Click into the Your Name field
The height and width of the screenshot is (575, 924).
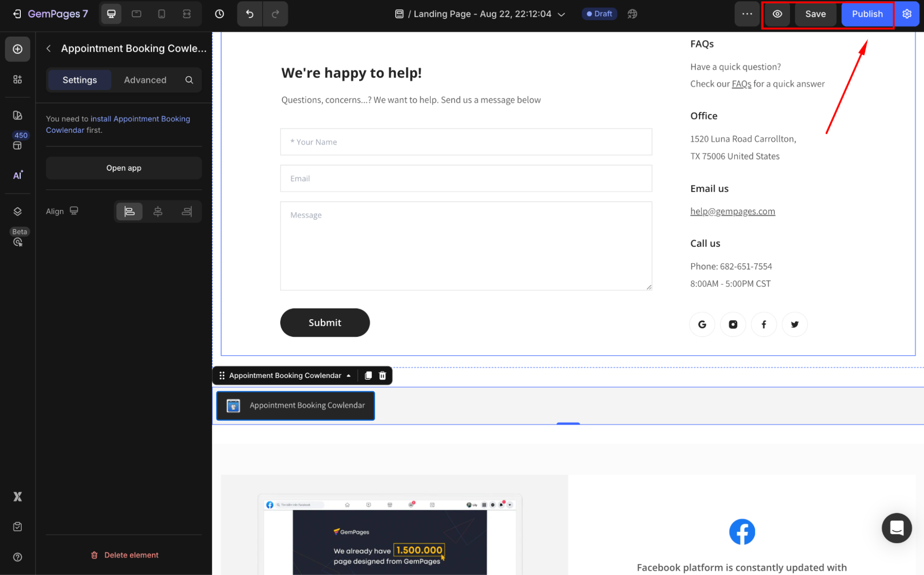pyautogui.click(x=466, y=142)
